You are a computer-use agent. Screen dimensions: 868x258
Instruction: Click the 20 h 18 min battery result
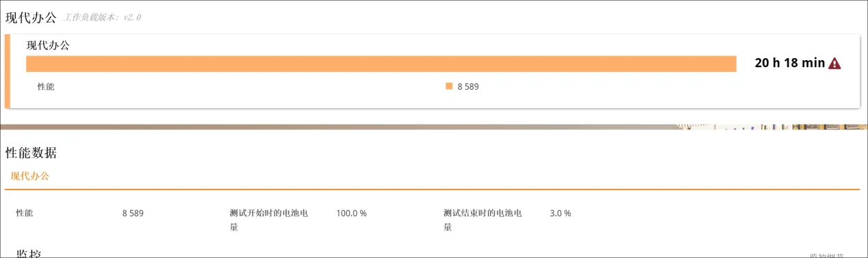click(790, 63)
